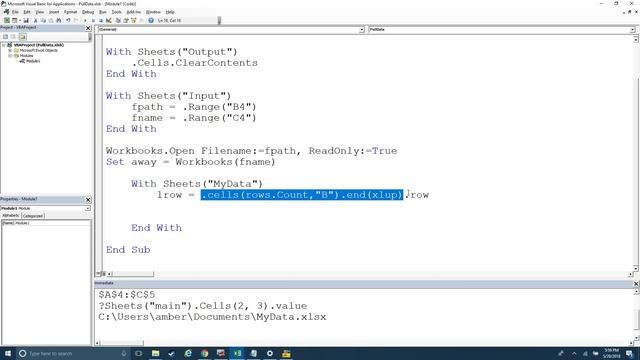Click the taskbar search box
Image resolution: width=640 pixels, height=360 pixels.
pos(73,353)
